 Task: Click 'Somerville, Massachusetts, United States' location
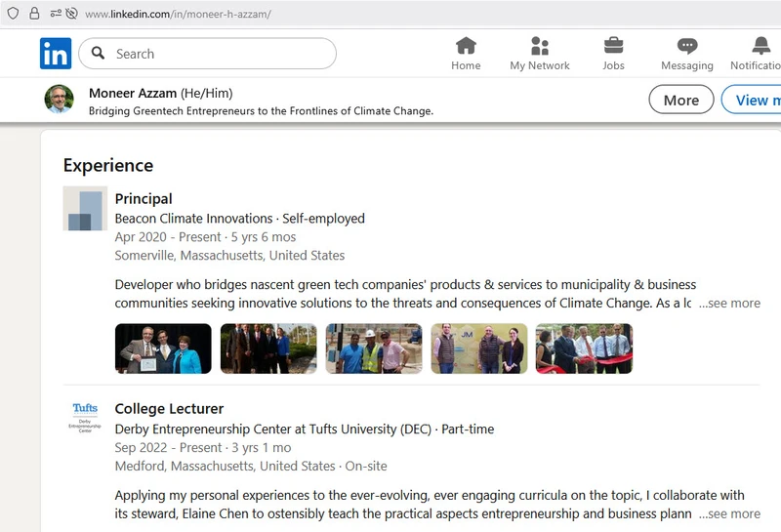pos(229,256)
